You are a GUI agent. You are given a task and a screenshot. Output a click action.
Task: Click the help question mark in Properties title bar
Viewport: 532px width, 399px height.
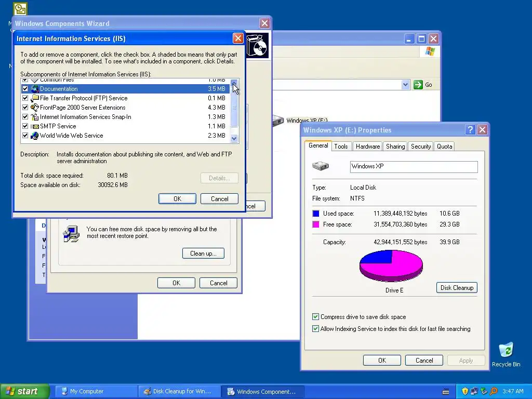pyautogui.click(x=470, y=129)
